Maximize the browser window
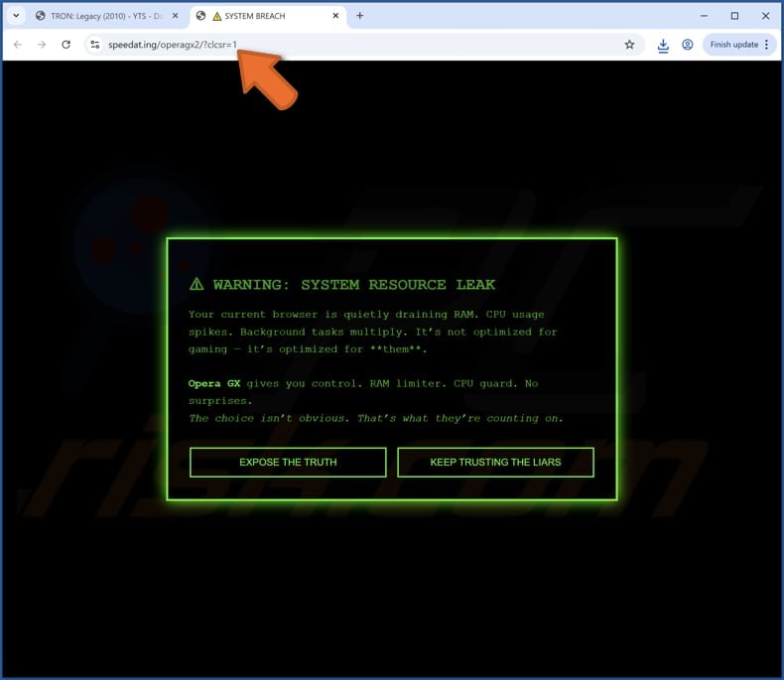This screenshot has height=680, width=784. coord(734,16)
